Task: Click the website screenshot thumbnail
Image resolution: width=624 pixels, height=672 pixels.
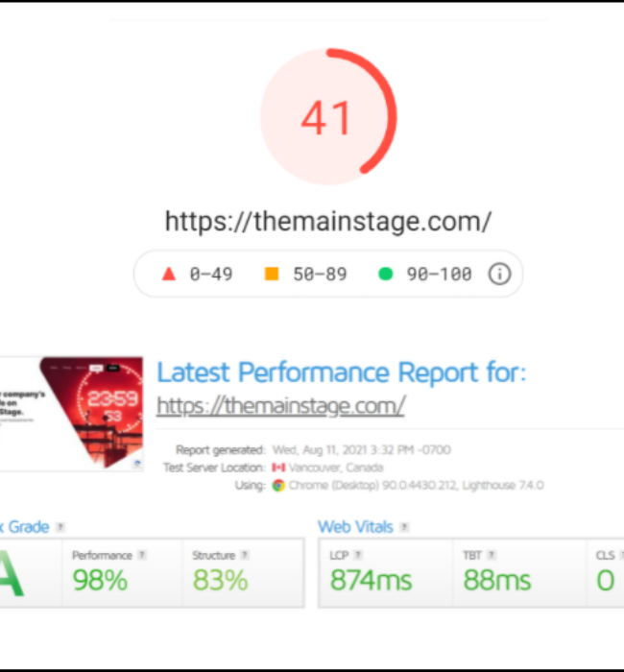Action: click(x=71, y=414)
